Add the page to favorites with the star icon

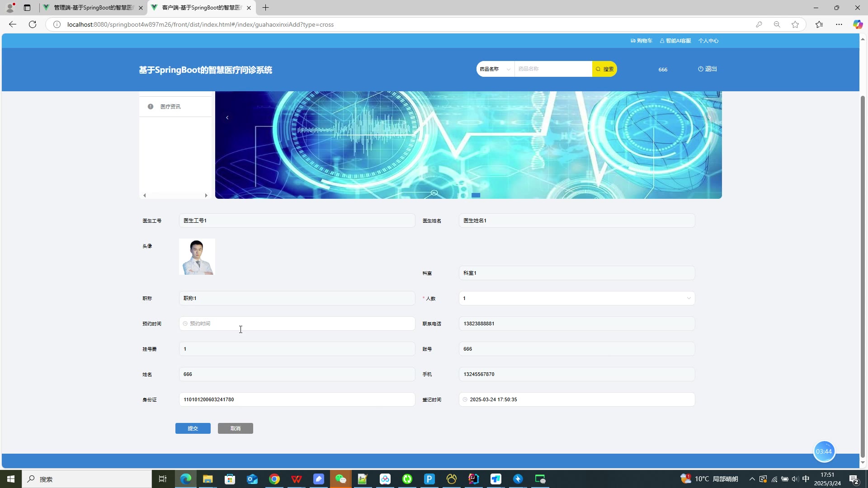click(795, 24)
